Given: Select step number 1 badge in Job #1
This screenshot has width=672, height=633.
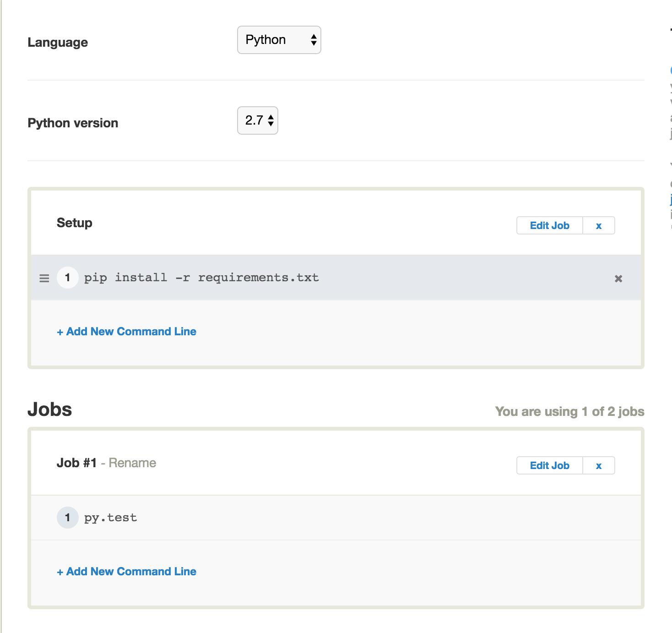Looking at the screenshot, I should click(68, 518).
